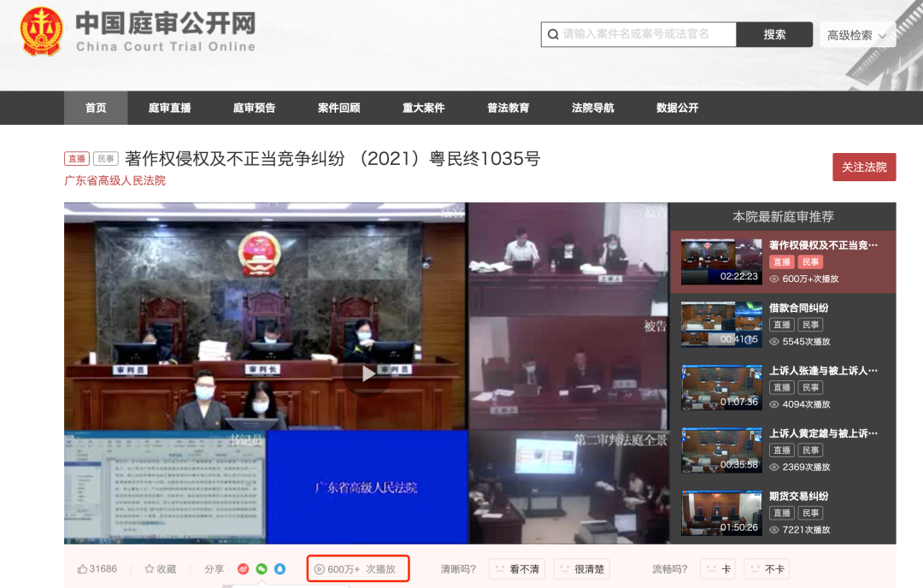Click the magnifier icon in the search box
The width and height of the screenshot is (923, 588).
click(x=553, y=35)
